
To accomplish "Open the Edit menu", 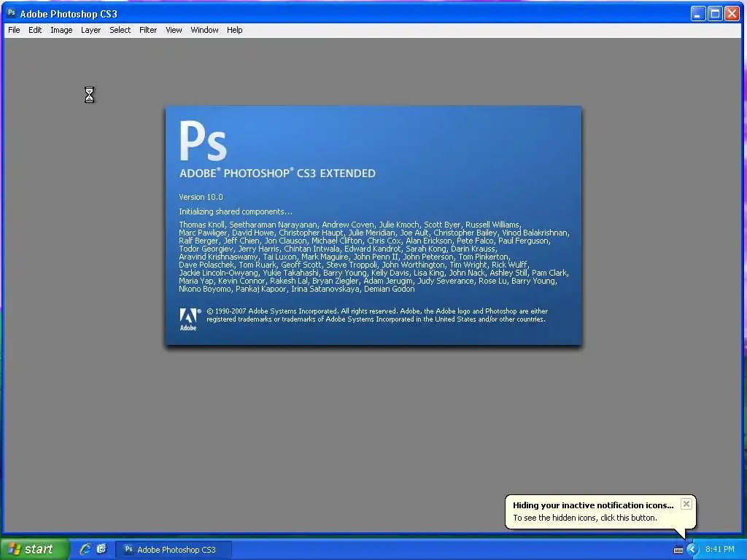I will point(35,30).
